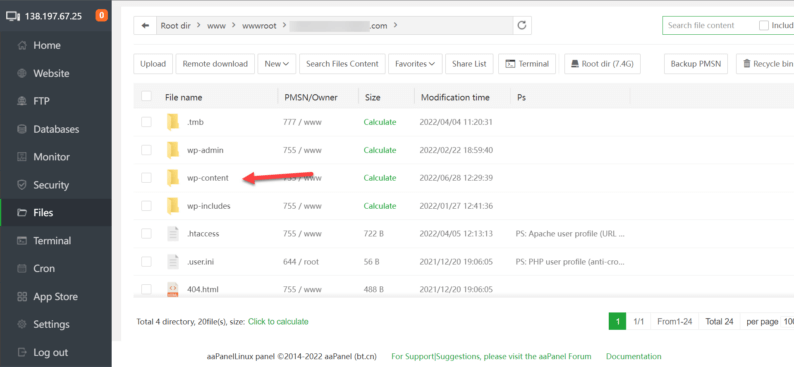Click the App Store grid icon
This screenshot has width=794, height=367.
pos(22,297)
